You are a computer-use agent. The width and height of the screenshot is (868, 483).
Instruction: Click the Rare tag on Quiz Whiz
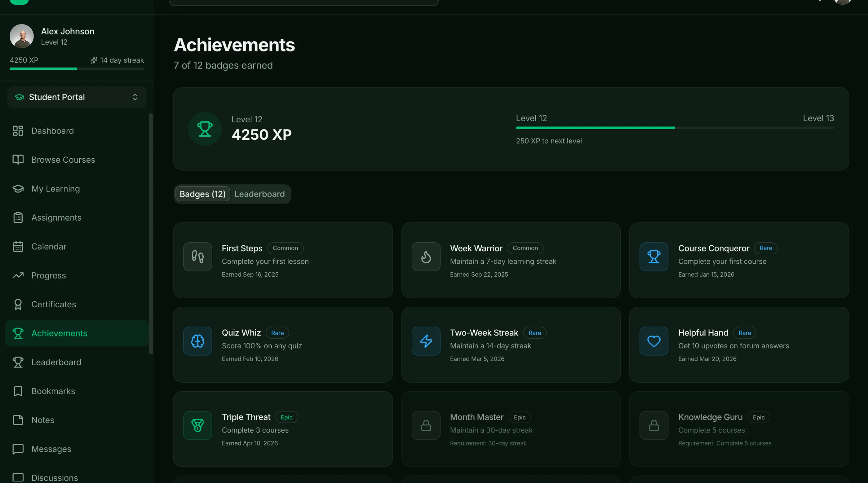click(277, 333)
